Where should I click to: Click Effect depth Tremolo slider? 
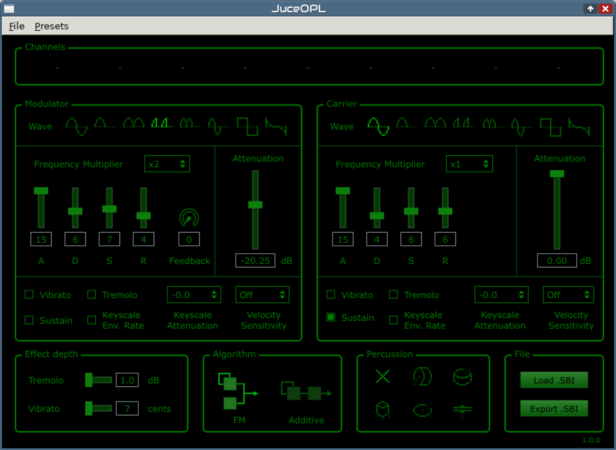tap(99, 380)
